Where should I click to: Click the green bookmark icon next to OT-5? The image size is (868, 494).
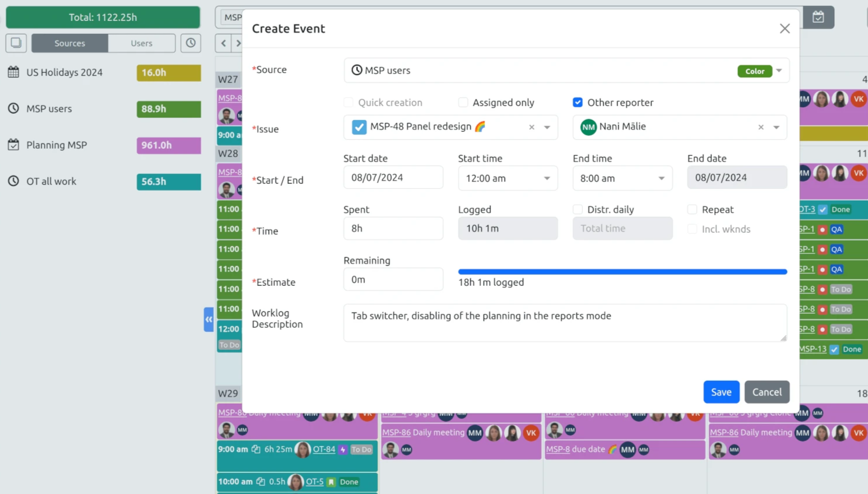pos(331,482)
